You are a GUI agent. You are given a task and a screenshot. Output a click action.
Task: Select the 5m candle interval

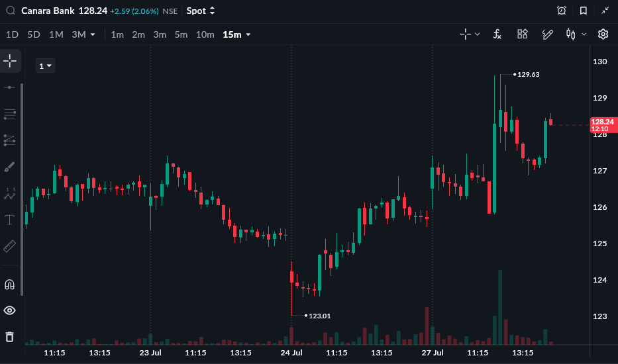pos(181,34)
